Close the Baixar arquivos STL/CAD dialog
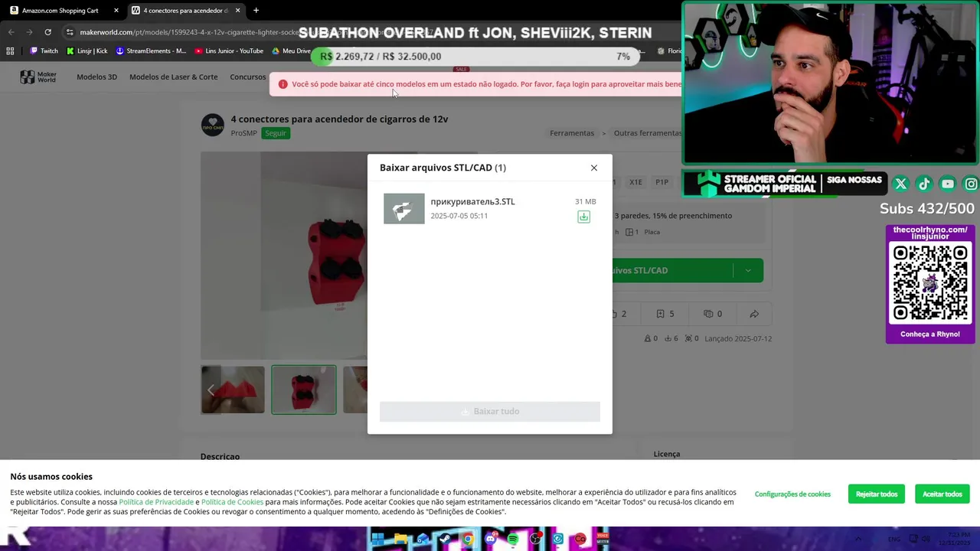The height and width of the screenshot is (551, 980). (593, 168)
